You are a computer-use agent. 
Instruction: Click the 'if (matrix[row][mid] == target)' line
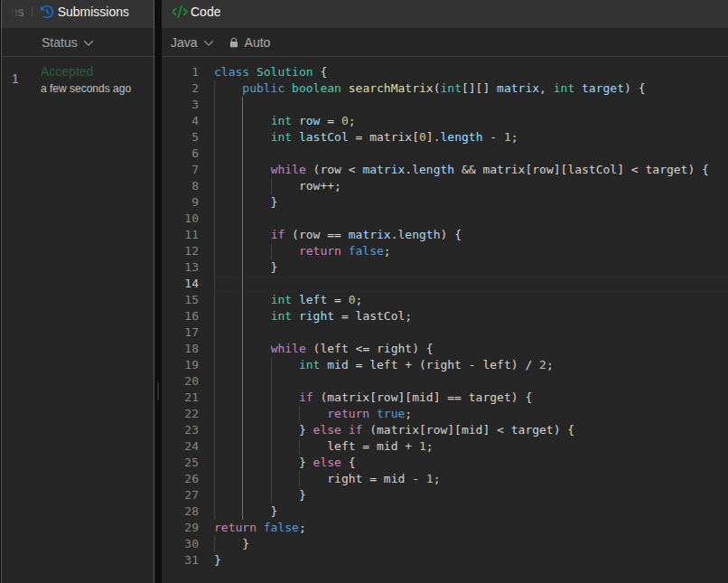(415, 397)
